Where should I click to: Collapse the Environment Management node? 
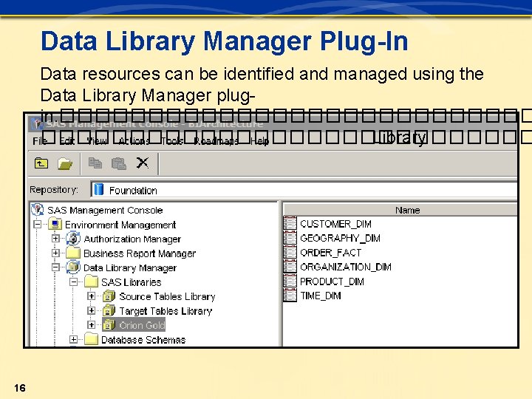tap(38, 225)
